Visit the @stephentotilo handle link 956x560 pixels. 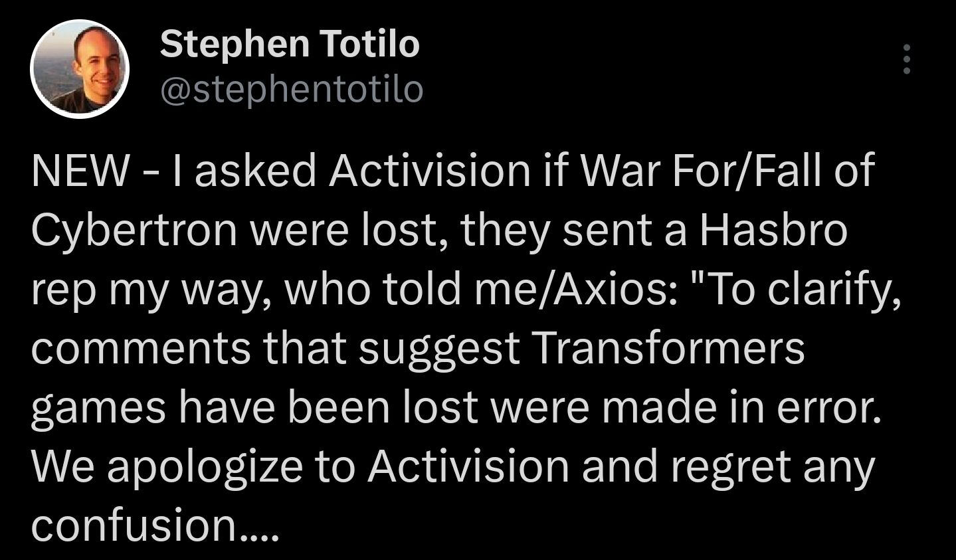coord(292,90)
